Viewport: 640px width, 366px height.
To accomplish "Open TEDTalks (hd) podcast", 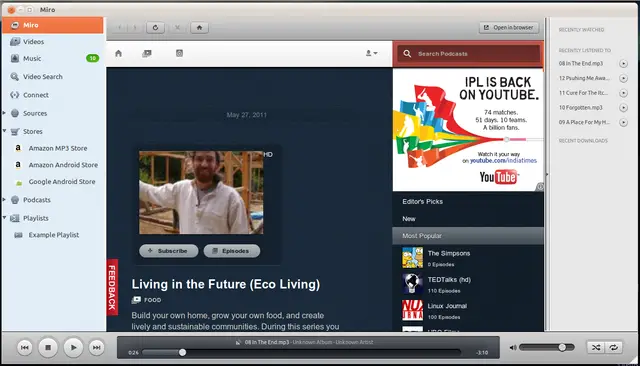I will pos(449,280).
